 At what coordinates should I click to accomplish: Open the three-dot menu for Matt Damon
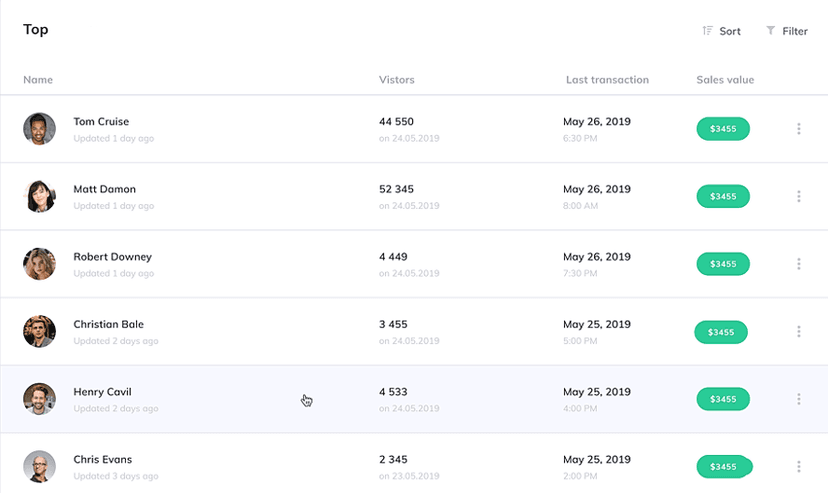coord(798,196)
